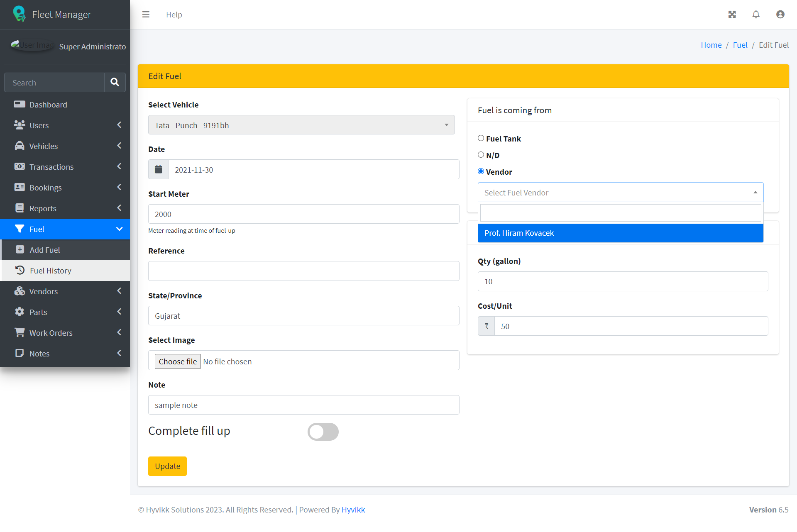Click the Add Fuel plus icon

tap(20, 249)
